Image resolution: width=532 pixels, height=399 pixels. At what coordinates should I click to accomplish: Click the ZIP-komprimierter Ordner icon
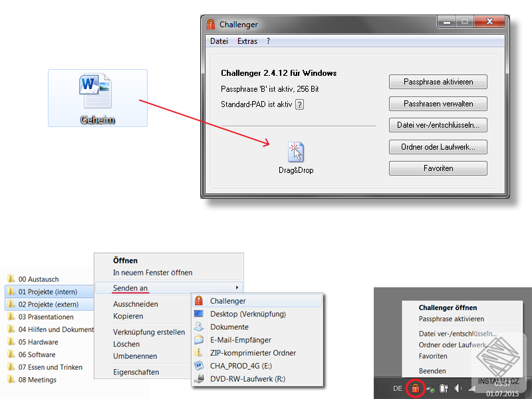click(x=199, y=352)
